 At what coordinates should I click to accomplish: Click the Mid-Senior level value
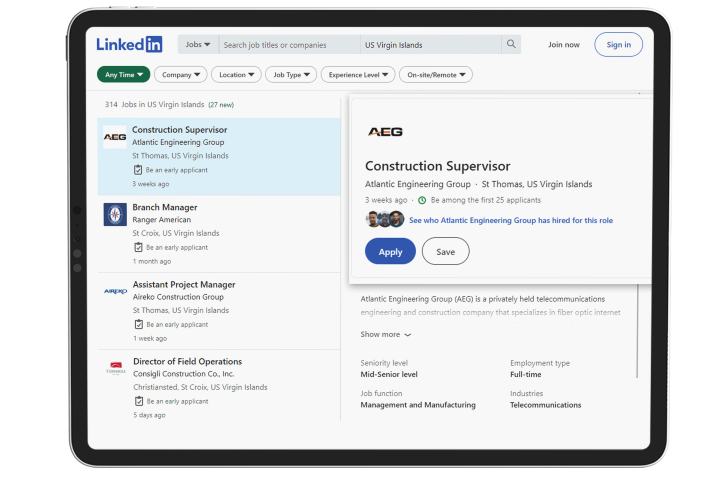click(389, 375)
